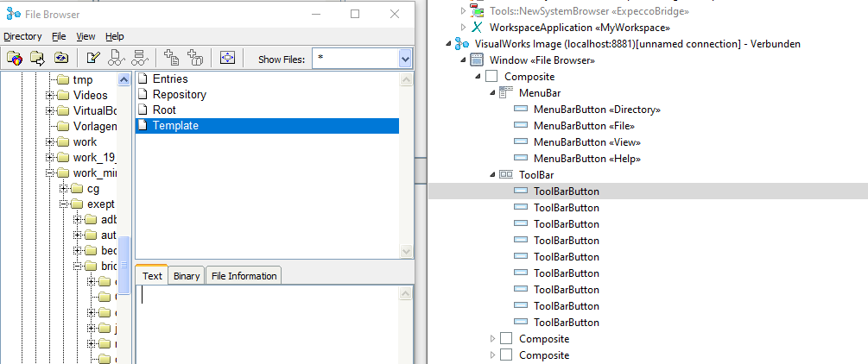Collapse the exept folder in tree
The width and height of the screenshot is (868, 364).
[64, 204]
